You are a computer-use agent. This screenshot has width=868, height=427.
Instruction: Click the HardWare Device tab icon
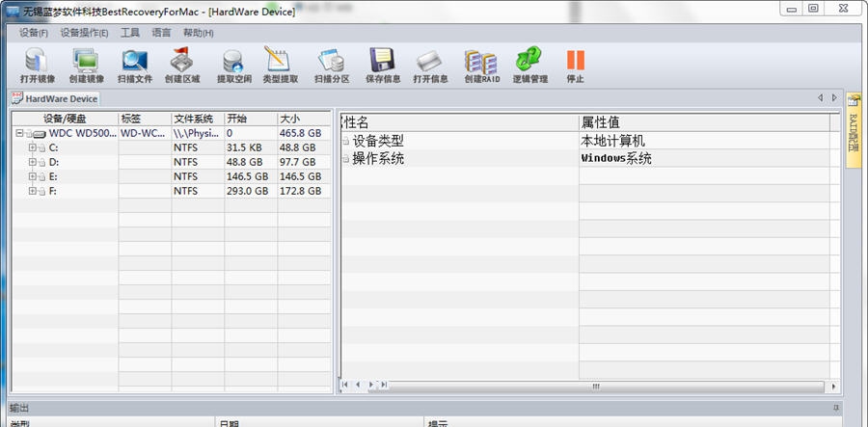pos(17,98)
